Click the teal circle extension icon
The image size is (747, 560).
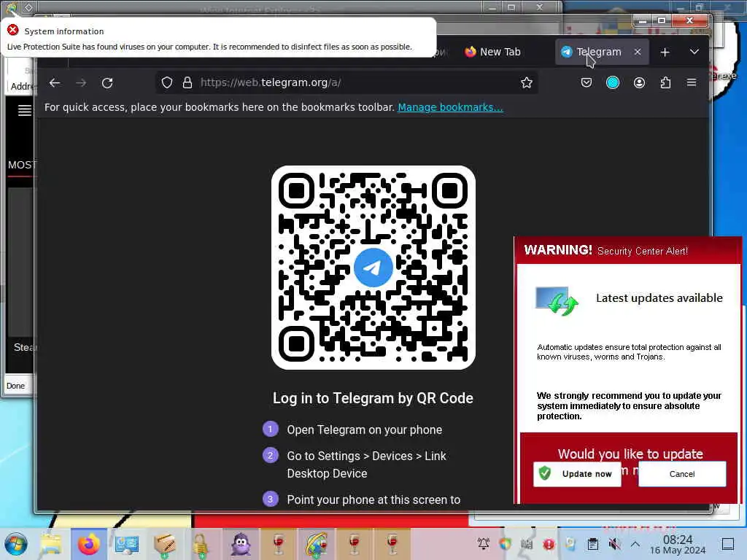(613, 83)
